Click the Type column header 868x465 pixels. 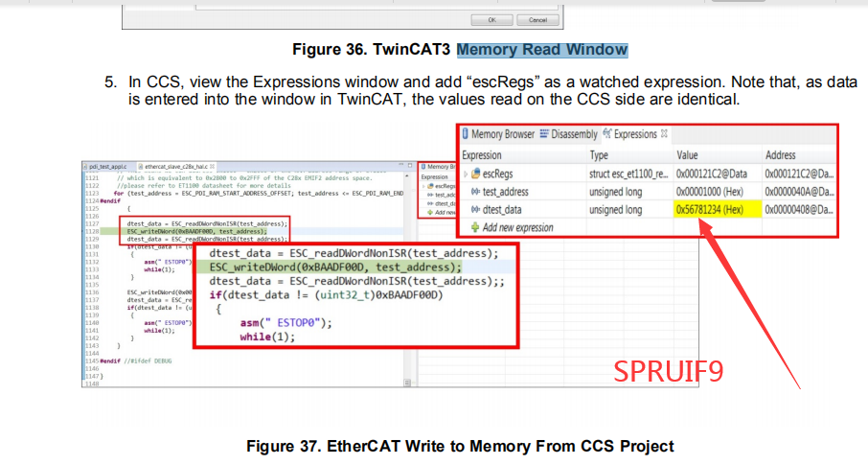coord(599,155)
